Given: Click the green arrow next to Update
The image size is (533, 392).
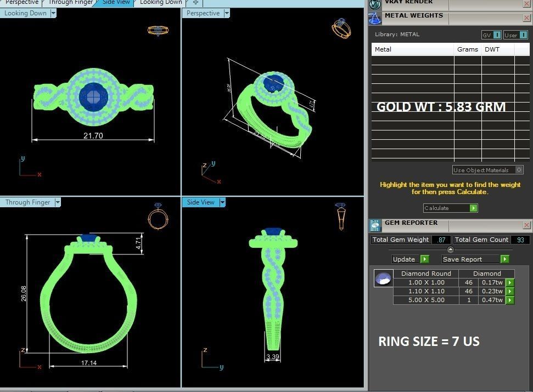Looking at the screenshot, I should pos(424,259).
